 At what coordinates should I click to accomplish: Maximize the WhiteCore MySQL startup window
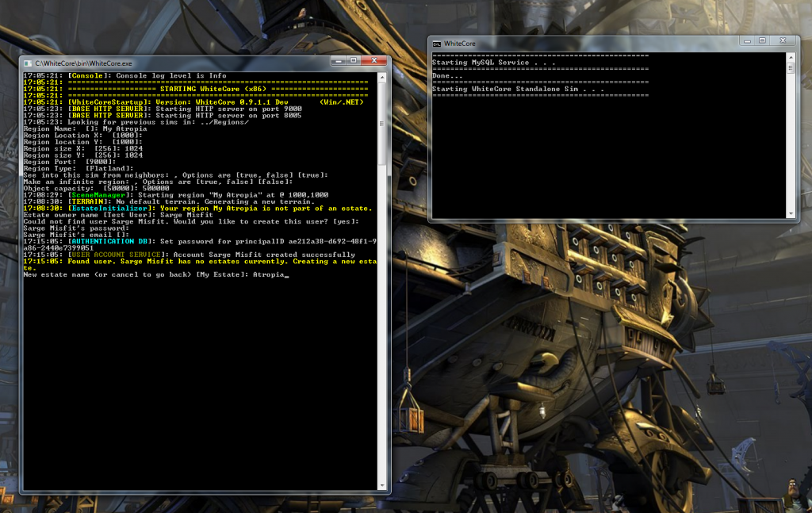(762, 41)
